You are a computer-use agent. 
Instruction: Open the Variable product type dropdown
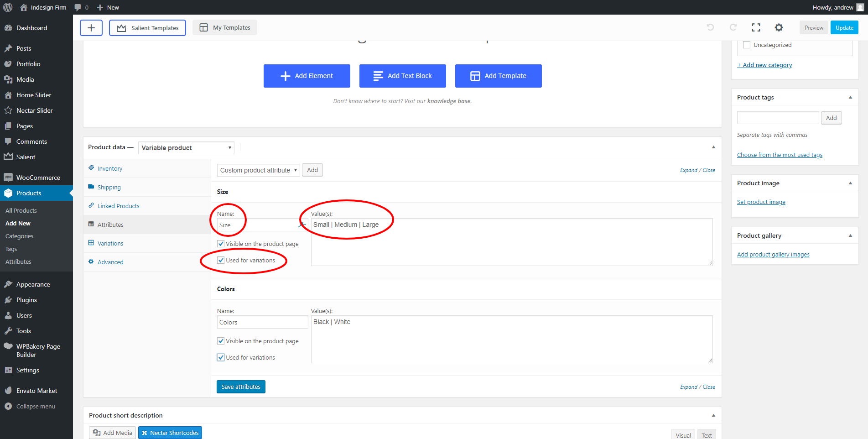(186, 148)
